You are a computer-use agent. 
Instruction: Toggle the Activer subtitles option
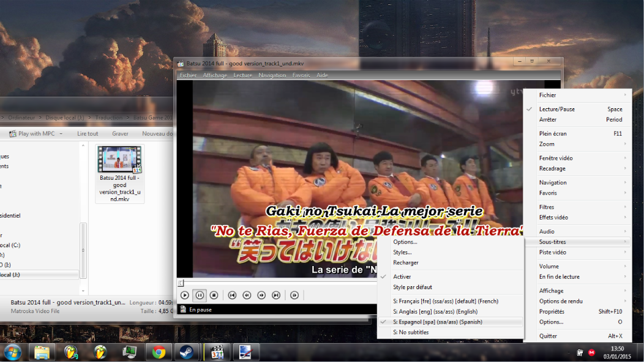451,276
